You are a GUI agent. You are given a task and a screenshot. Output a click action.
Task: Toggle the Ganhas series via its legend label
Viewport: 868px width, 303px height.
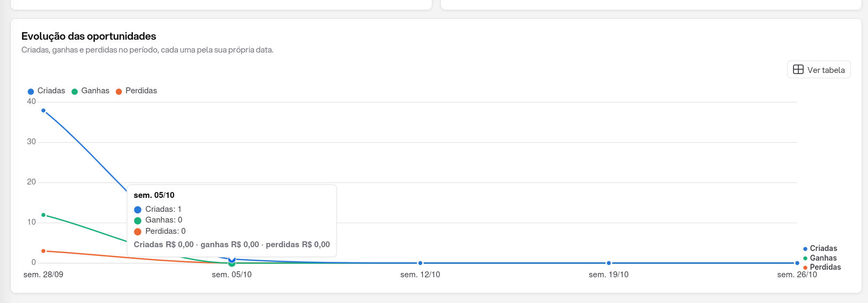point(95,91)
